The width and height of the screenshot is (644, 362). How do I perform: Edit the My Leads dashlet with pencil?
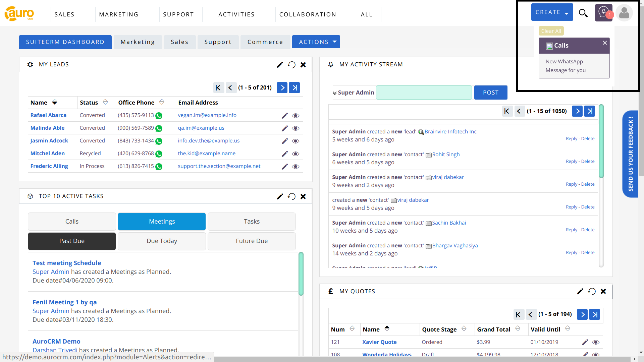click(x=280, y=65)
